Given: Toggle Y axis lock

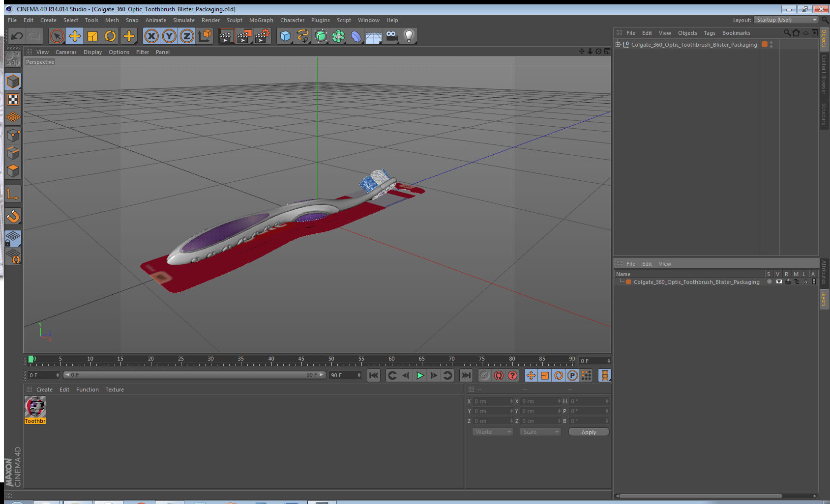Looking at the screenshot, I should click(x=169, y=36).
